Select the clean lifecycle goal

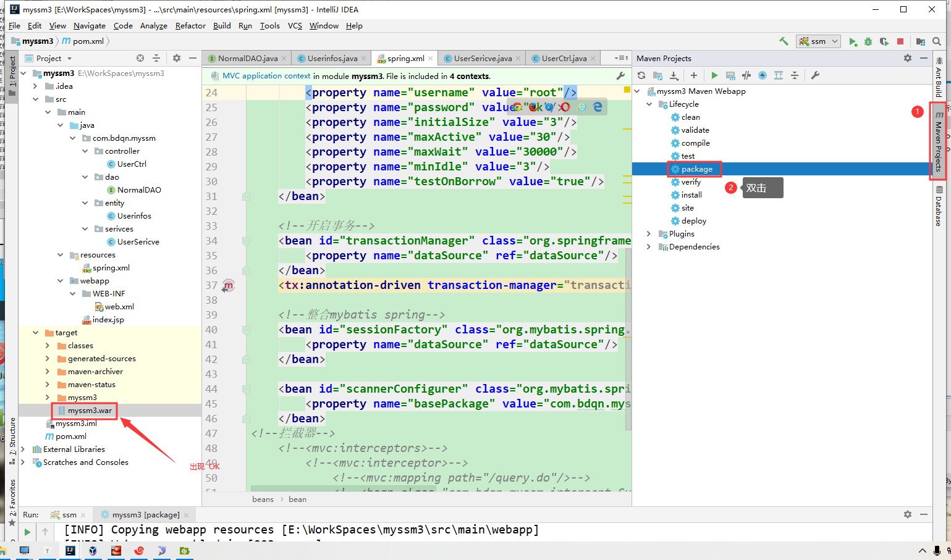[x=690, y=117]
